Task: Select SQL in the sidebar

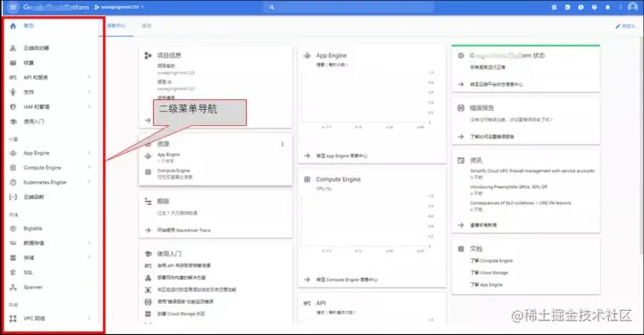Action: tap(28, 272)
